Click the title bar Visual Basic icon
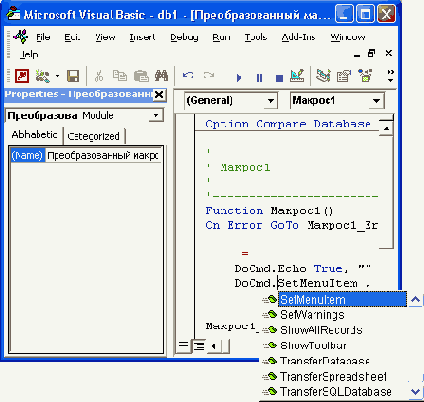Image resolution: width=424 pixels, height=402 pixels. (x=14, y=14)
